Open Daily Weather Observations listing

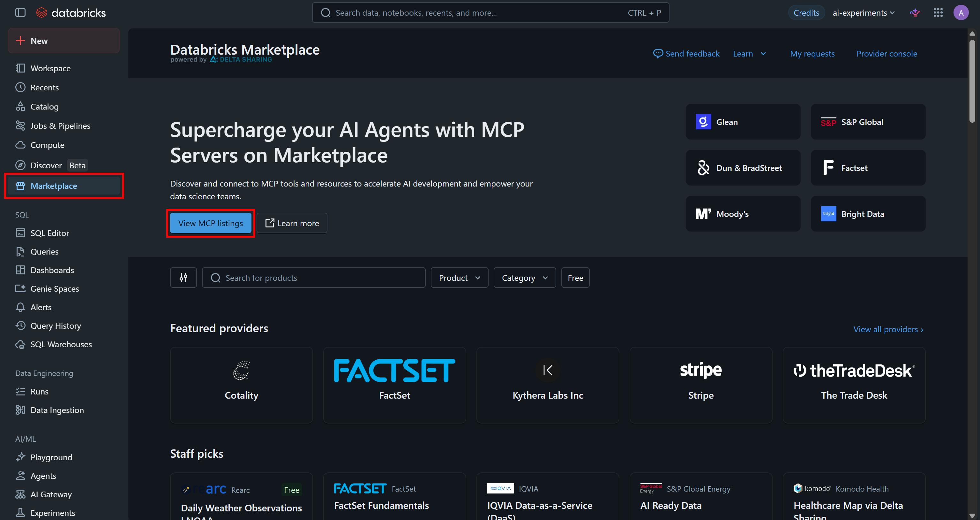(241, 496)
